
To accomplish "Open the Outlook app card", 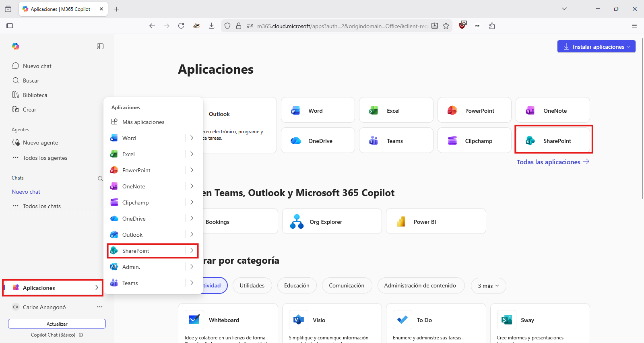I will click(240, 125).
